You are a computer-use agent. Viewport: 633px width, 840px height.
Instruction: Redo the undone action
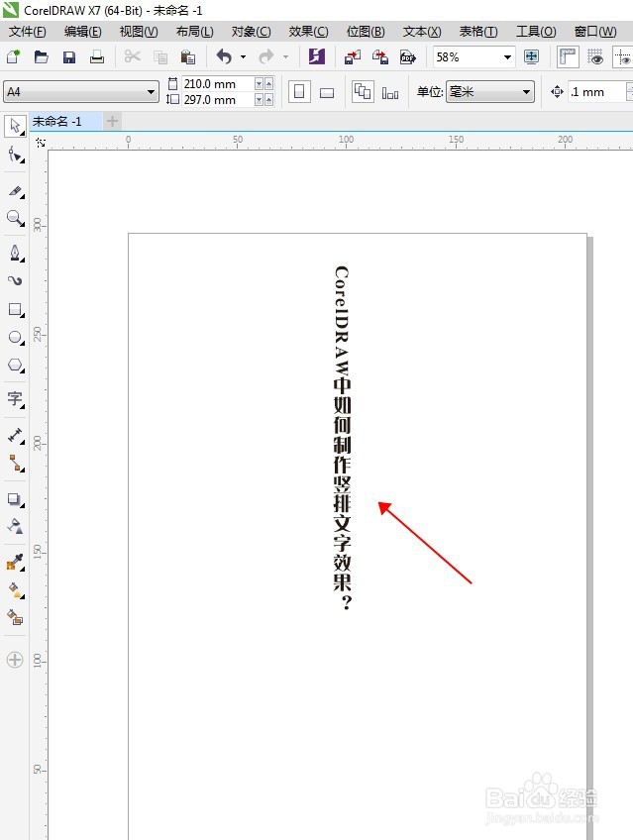tap(265, 56)
